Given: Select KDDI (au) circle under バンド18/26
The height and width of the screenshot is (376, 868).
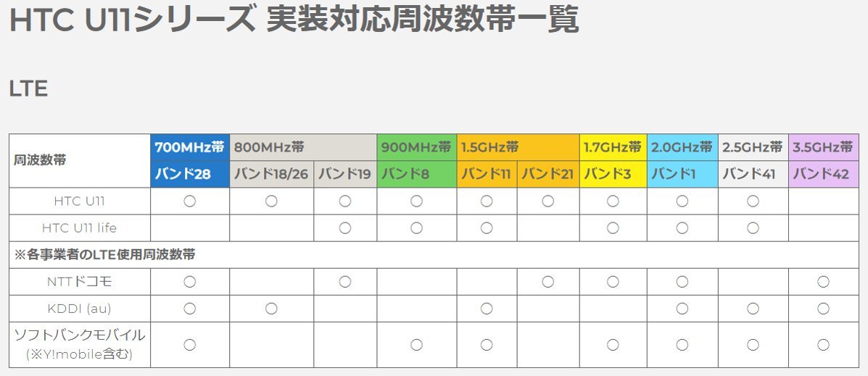Looking at the screenshot, I should [271, 309].
